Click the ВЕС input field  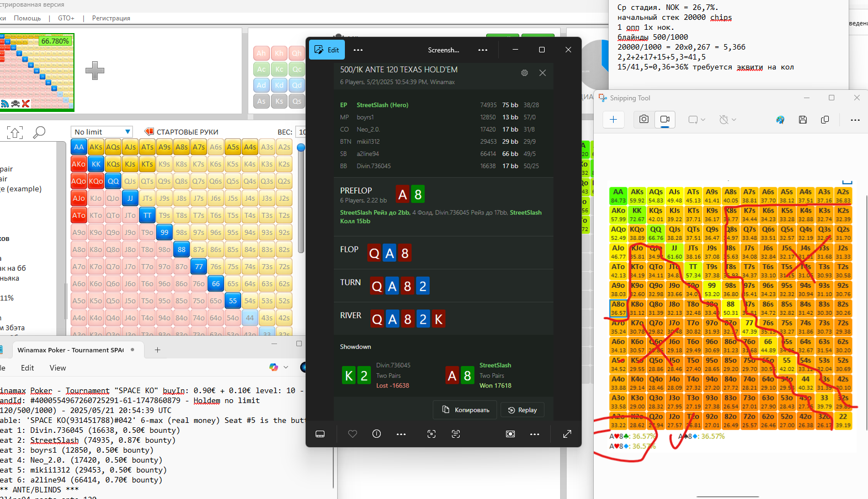301,132
